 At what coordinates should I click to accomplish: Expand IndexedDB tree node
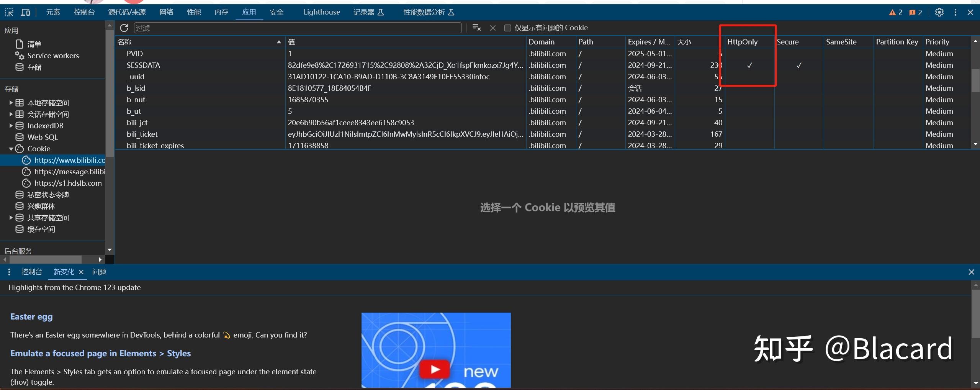coord(11,126)
